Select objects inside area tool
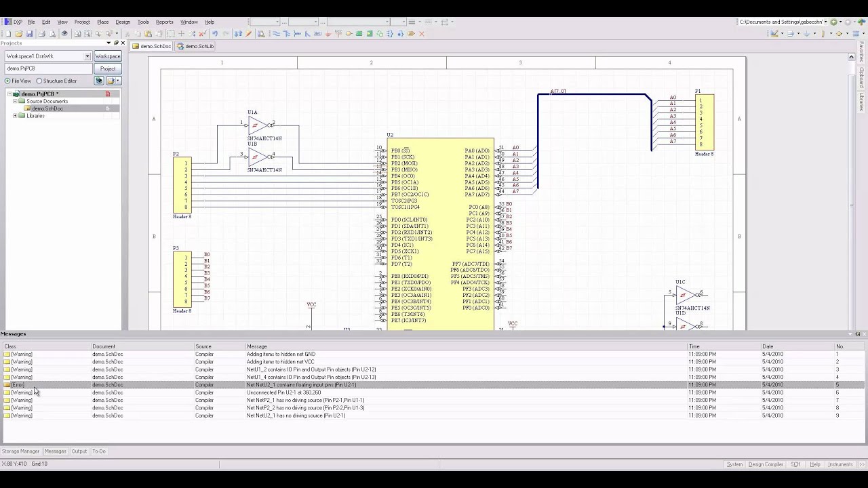868x488 pixels. [x=171, y=33]
